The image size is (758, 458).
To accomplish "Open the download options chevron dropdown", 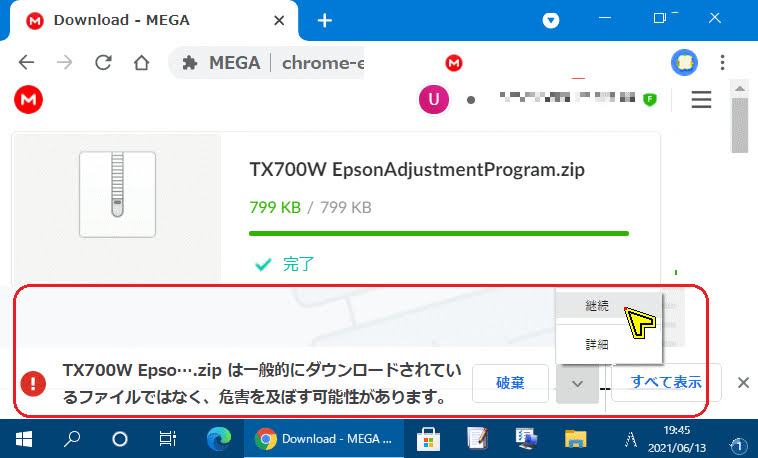I will [577, 384].
